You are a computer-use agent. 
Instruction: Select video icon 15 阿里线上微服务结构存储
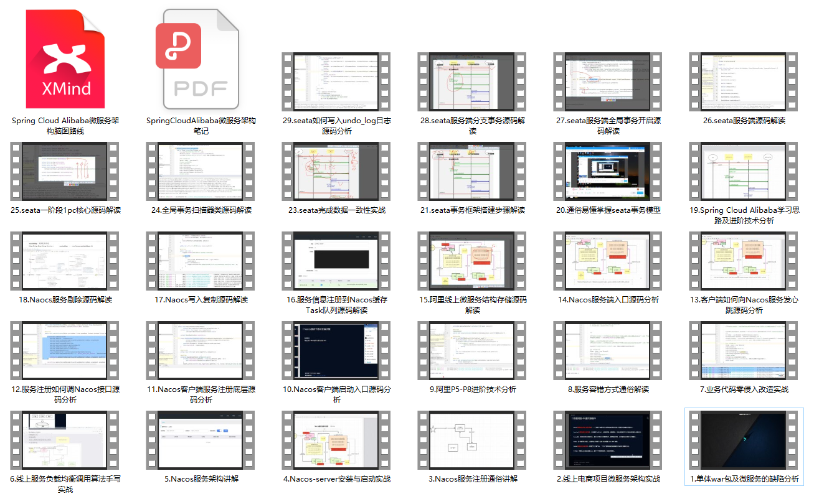(473, 261)
